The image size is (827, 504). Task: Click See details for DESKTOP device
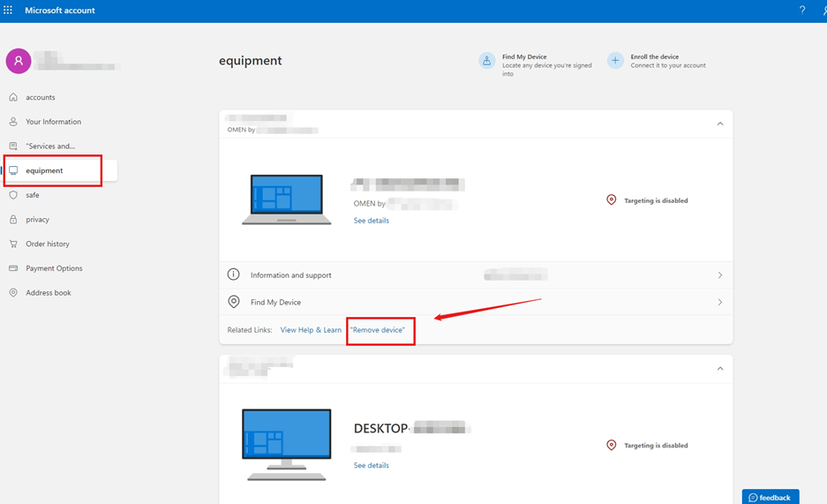(372, 465)
